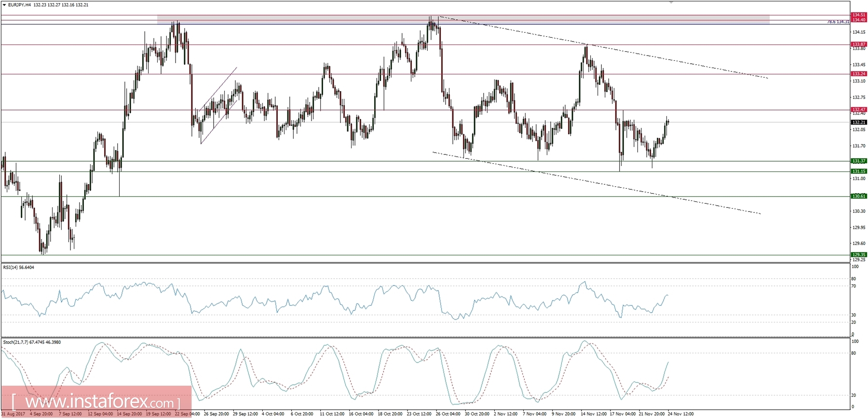
Task: Select the 133.24 resistance price label
Action: [x=858, y=74]
